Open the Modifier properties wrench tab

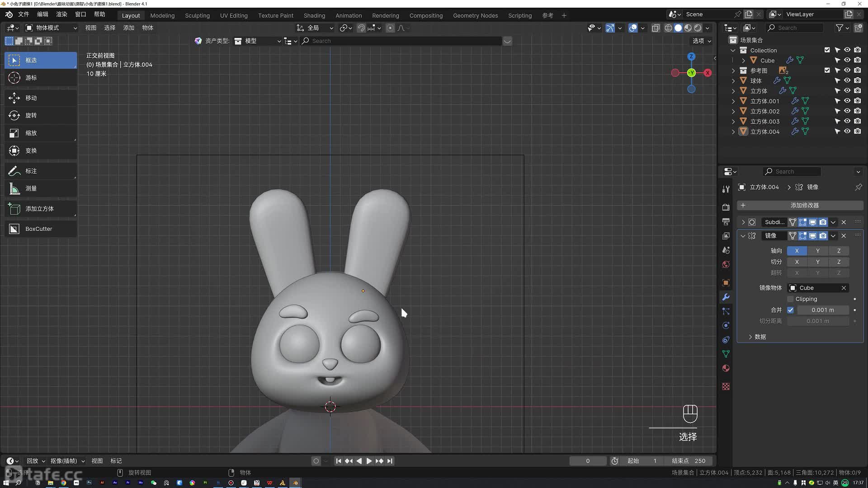726,297
